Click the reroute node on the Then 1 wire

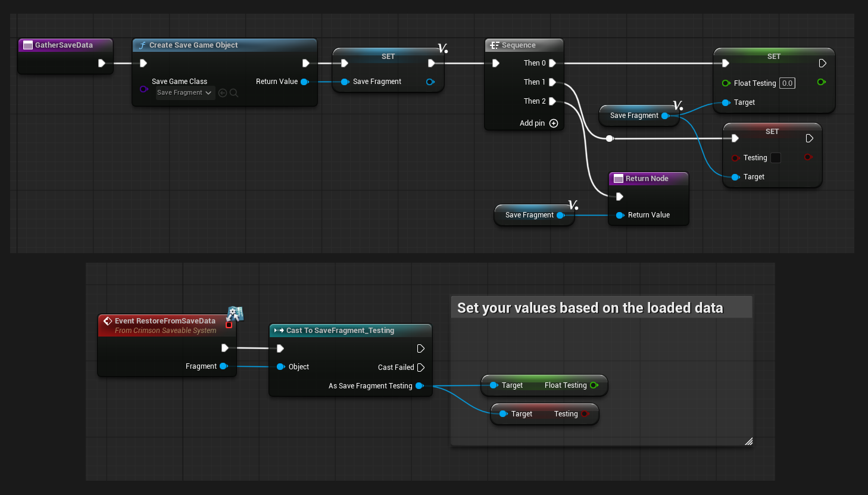pos(610,138)
